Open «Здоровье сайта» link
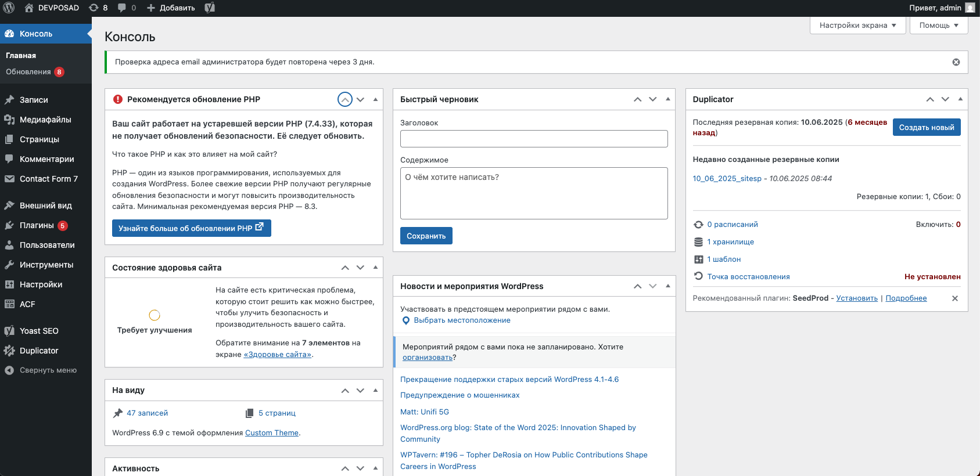The width and height of the screenshot is (980, 476). click(278, 355)
